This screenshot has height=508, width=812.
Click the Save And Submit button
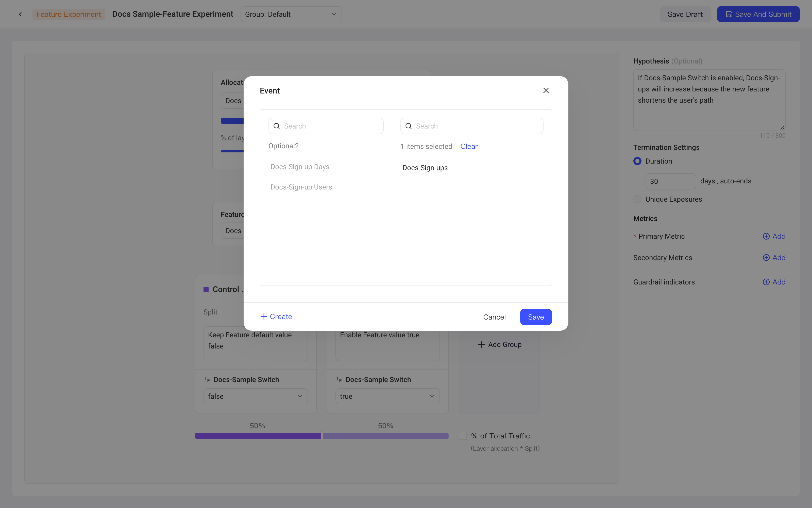click(x=758, y=14)
